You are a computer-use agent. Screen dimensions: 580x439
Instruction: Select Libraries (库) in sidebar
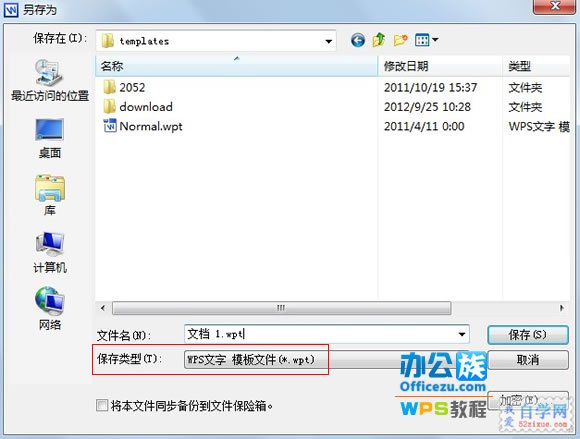(50, 195)
